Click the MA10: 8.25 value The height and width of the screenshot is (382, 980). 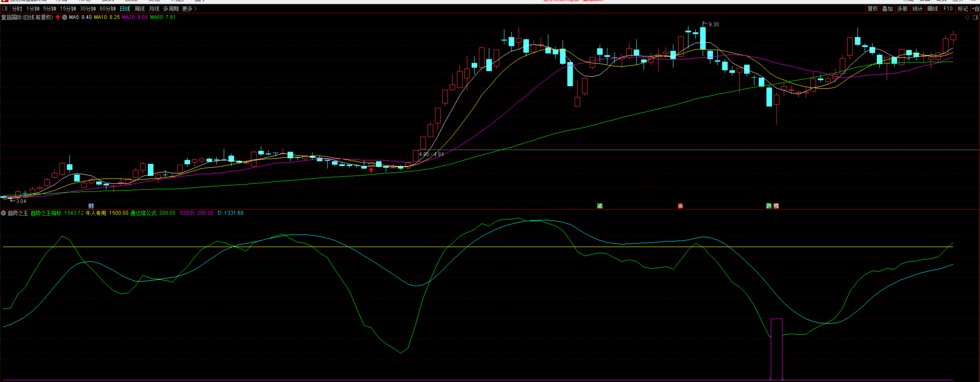(107, 17)
